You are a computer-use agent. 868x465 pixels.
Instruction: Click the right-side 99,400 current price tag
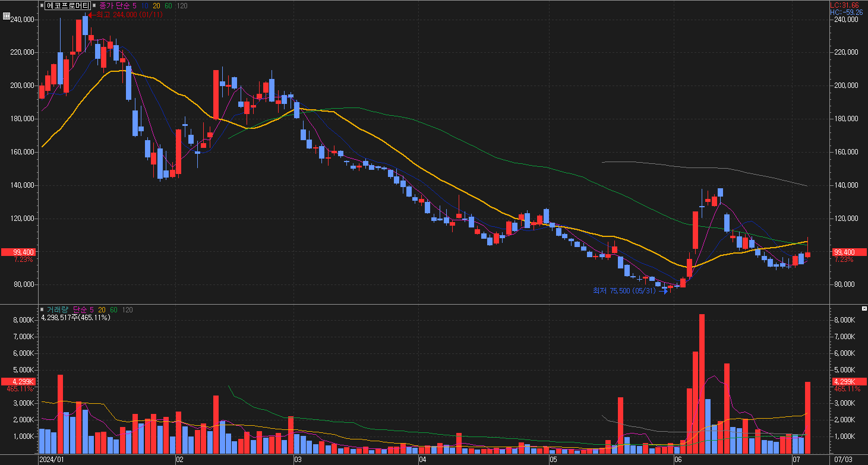[x=848, y=252]
